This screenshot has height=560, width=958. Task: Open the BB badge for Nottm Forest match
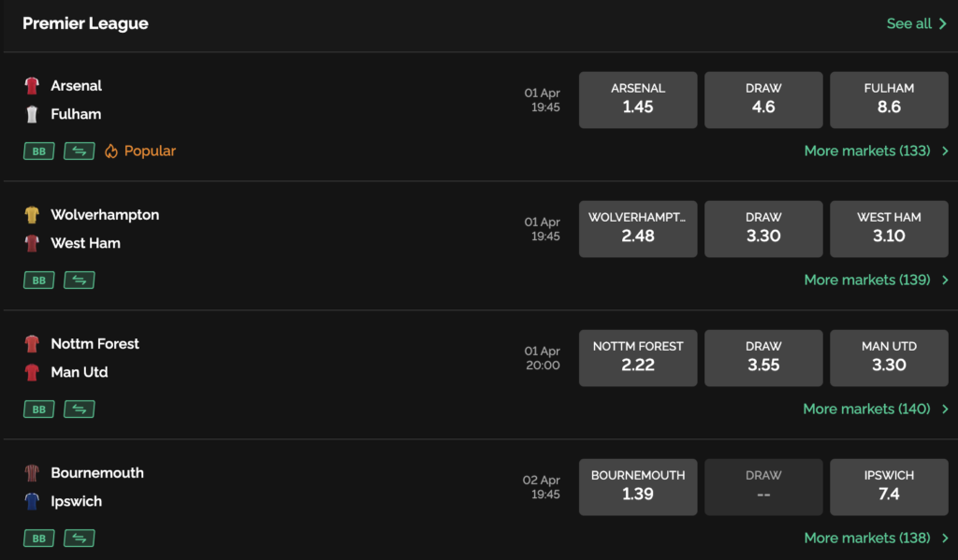[38, 409]
